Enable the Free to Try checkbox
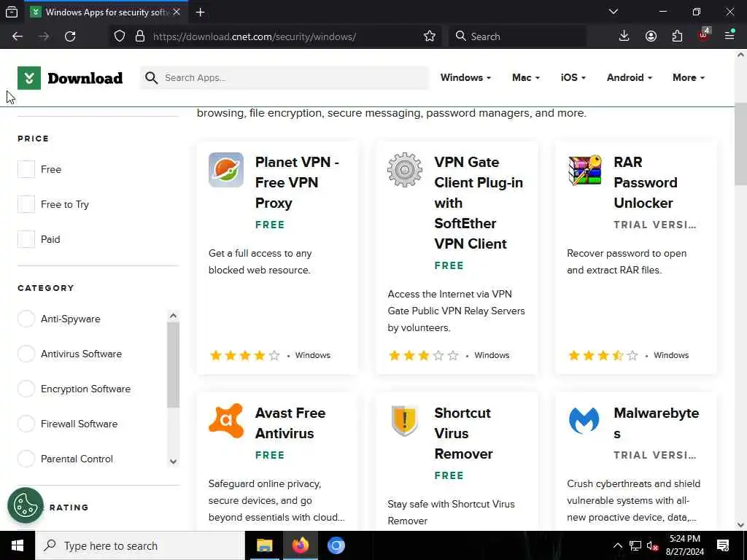 point(26,204)
